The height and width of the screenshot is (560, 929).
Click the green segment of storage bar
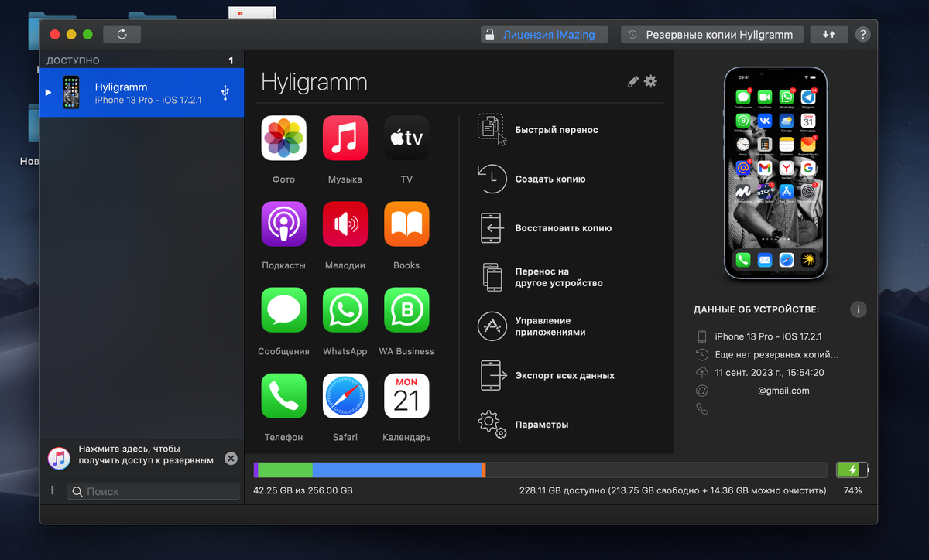pos(285,470)
